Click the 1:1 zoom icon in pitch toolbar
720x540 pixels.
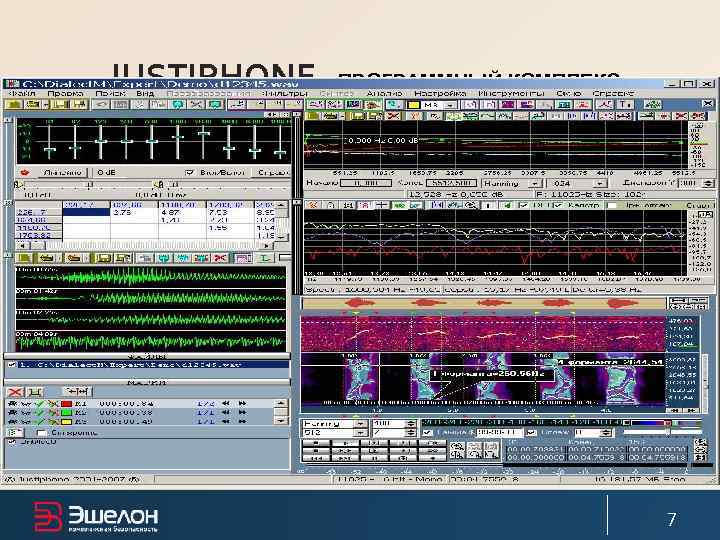click(348, 206)
